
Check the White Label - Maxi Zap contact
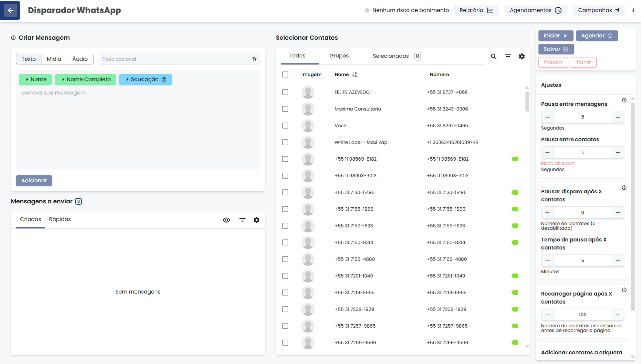tap(285, 142)
